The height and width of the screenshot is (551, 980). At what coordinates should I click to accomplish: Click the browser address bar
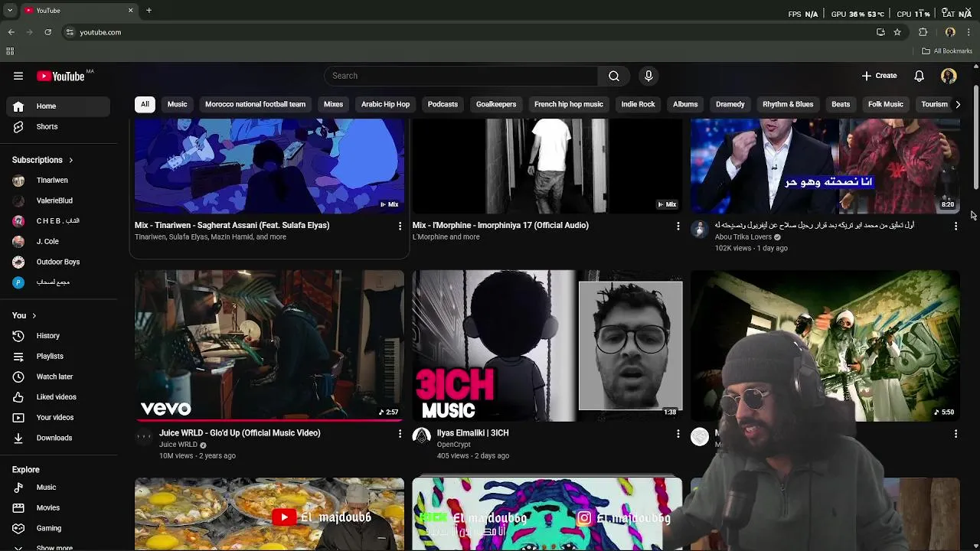click(467, 32)
